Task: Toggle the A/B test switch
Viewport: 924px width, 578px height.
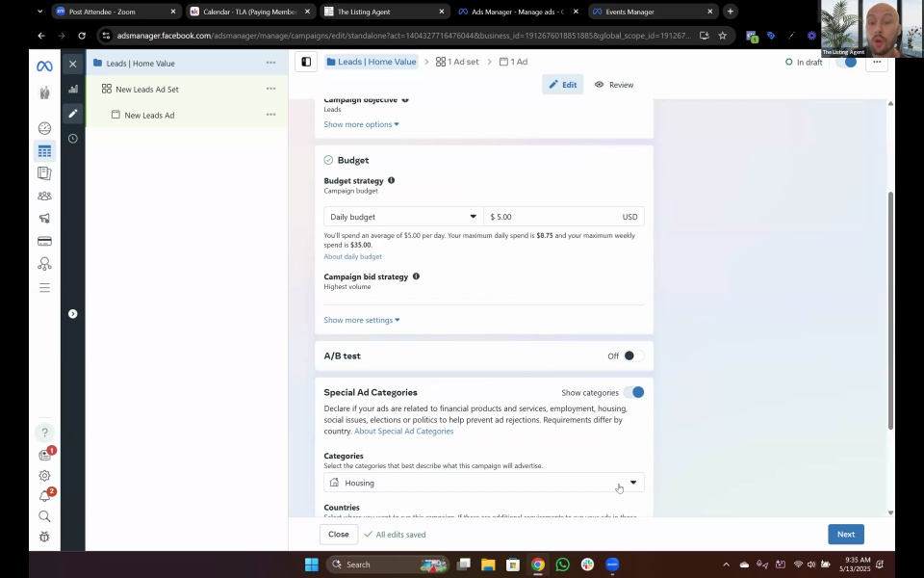Action: click(x=633, y=355)
